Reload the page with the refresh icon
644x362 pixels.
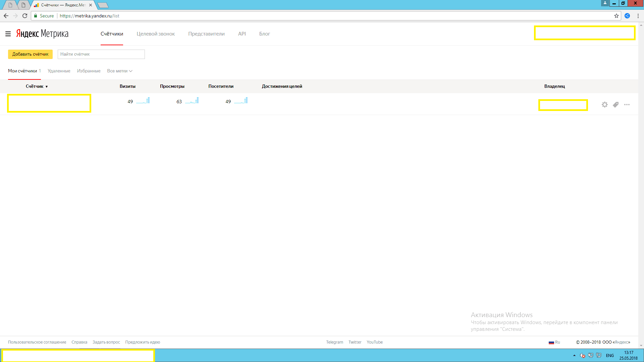(25, 16)
